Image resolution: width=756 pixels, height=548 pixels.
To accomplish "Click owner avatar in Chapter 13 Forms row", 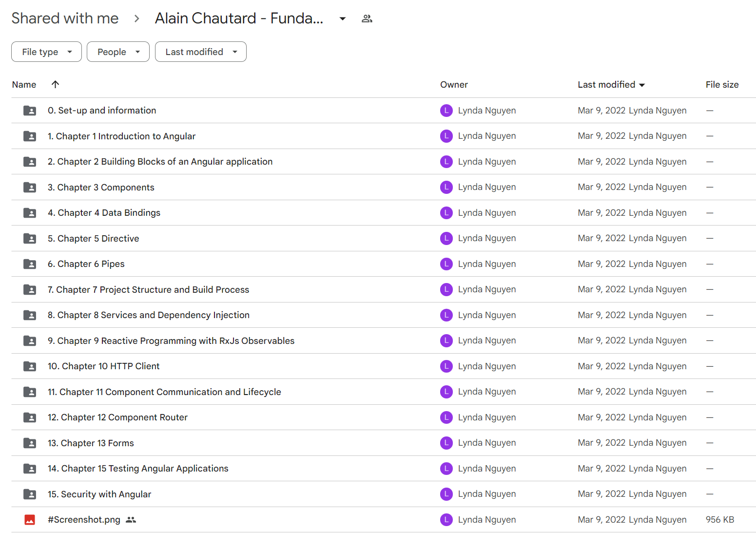I will (446, 443).
